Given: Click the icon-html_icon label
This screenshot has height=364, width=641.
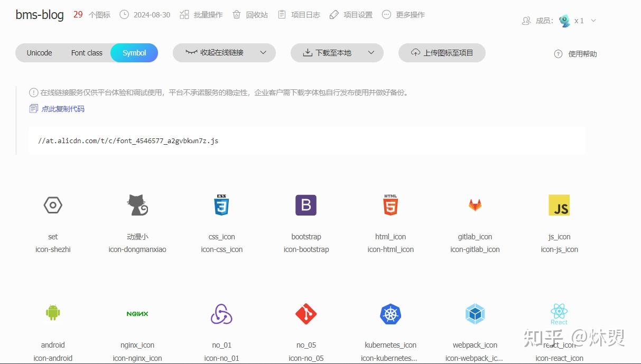Looking at the screenshot, I should (x=391, y=249).
